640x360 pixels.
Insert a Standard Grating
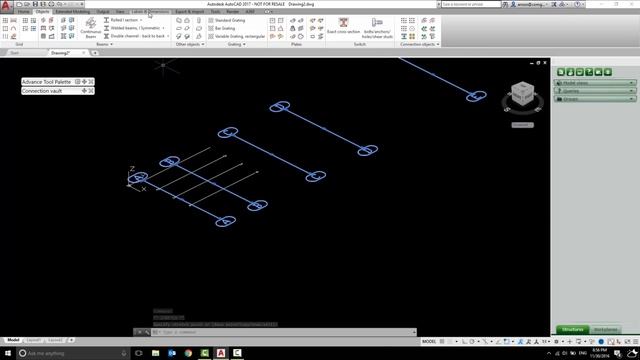(227, 20)
